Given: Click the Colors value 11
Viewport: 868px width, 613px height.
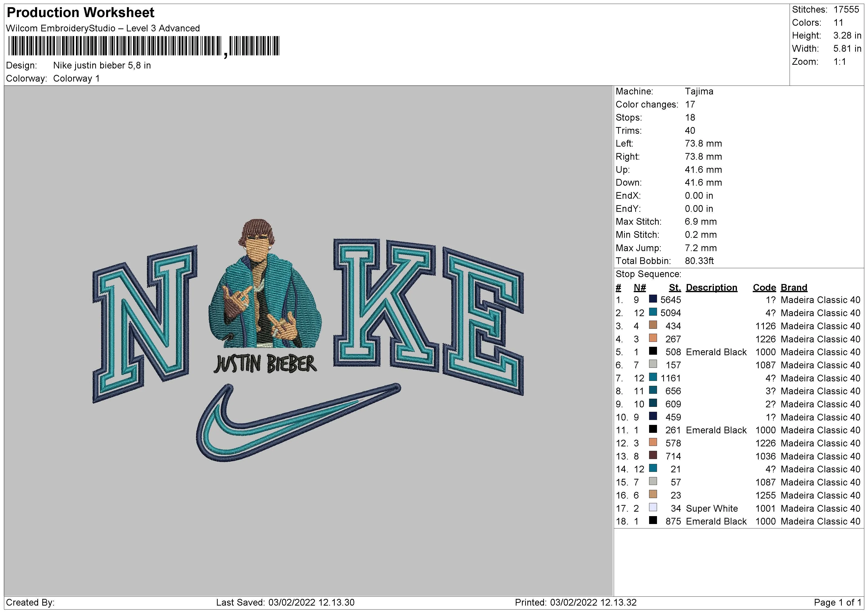Looking at the screenshot, I should [x=839, y=23].
